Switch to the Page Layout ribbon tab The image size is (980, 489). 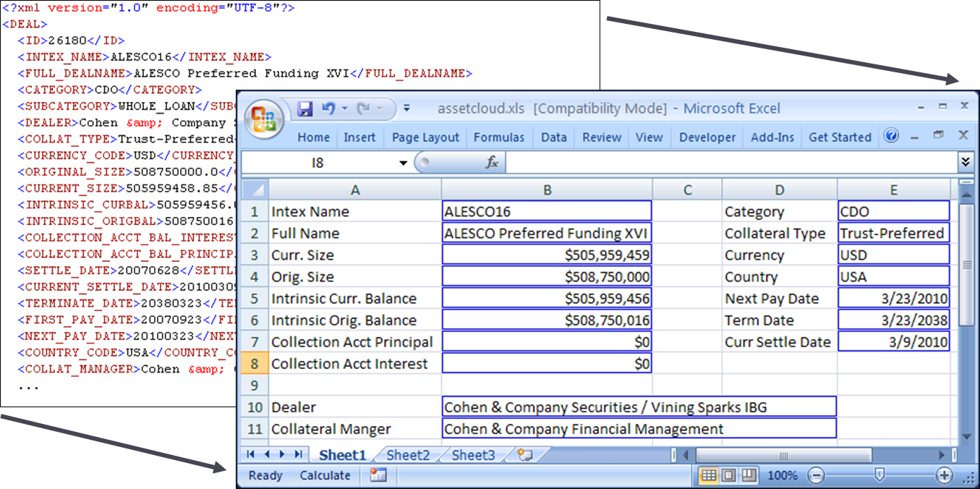425,137
